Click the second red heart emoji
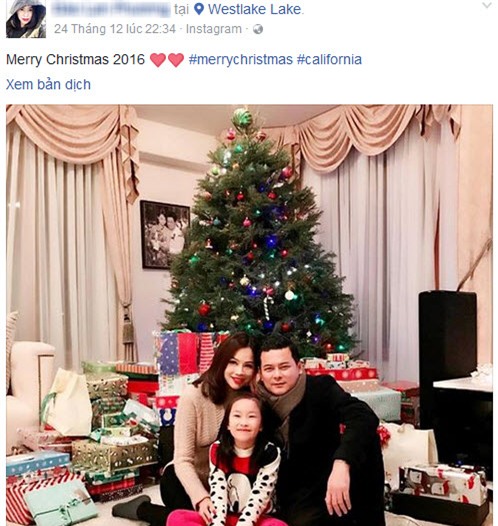 click(176, 60)
